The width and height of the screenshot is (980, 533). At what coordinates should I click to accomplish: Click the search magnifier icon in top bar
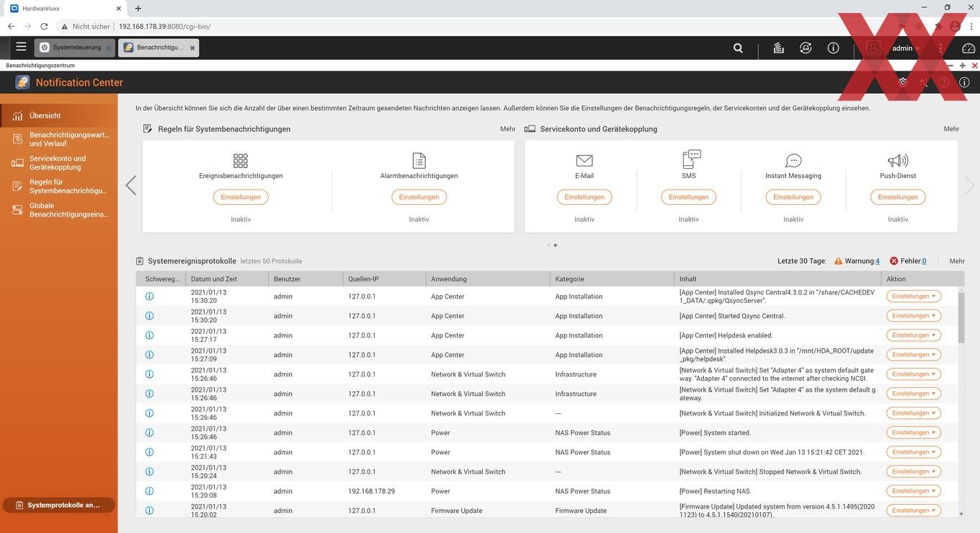[738, 48]
